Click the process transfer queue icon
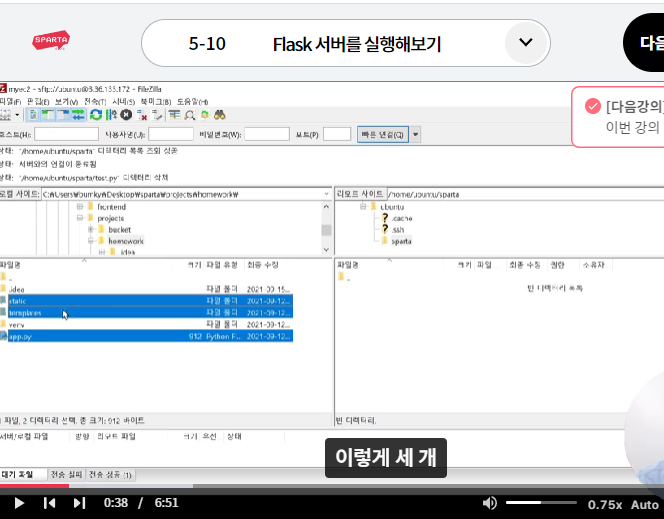664x519 pixels. [x=111, y=115]
